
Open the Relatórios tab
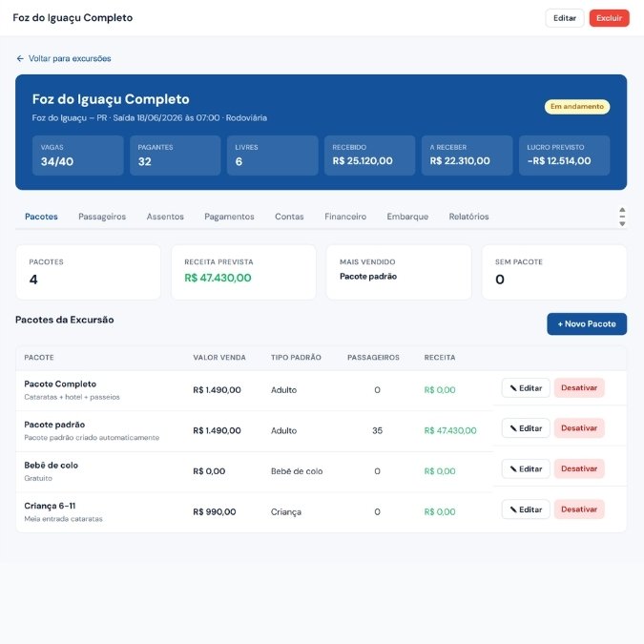point(468,217)
